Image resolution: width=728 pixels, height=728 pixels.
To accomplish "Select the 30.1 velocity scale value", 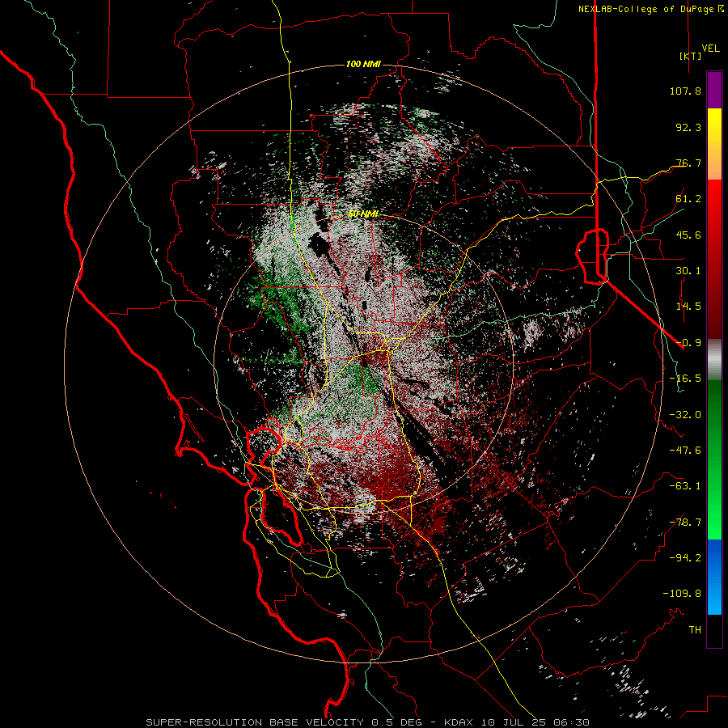I will [688, 271].
